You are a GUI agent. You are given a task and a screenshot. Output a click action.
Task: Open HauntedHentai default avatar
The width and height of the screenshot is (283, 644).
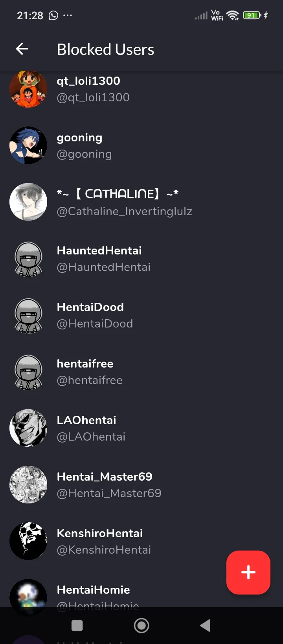pos(28,258)
